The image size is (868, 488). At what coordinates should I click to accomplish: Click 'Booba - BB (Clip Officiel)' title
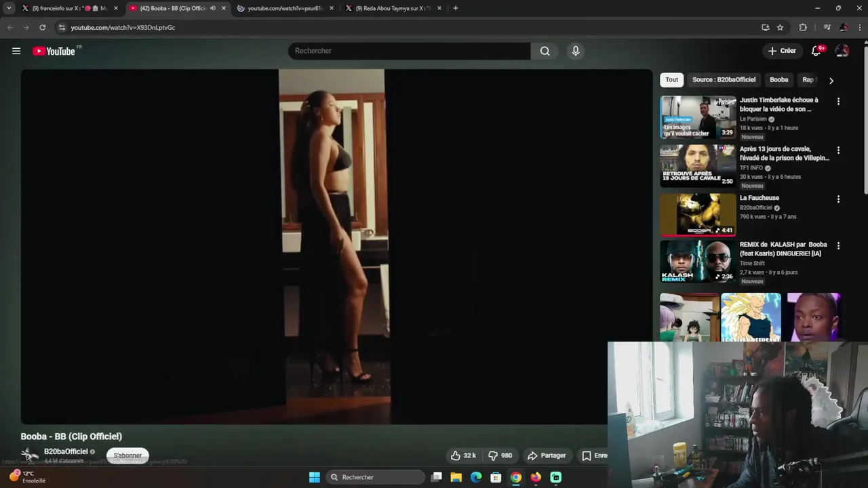coord(71,436)
